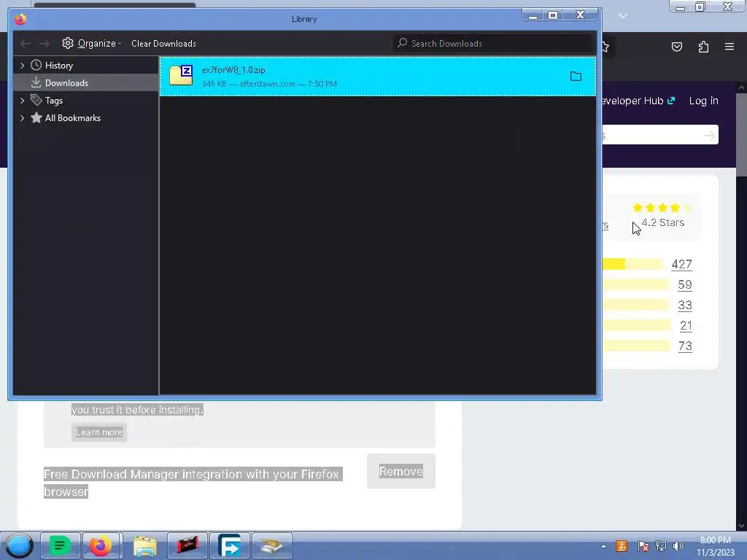Image resolution: width=747 pixels, height=560 pixels.
Task: Select History in the Library sidebar
Action: [x=58, y=65]
